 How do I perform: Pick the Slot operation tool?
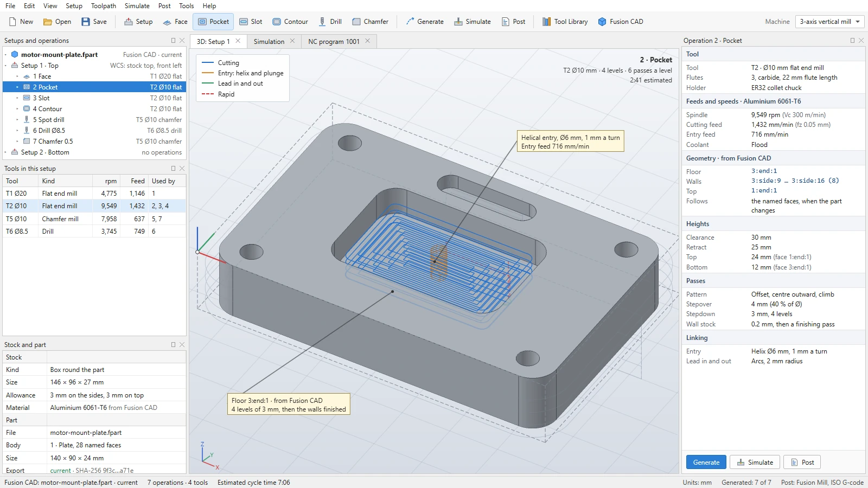[x=251, y=22]
